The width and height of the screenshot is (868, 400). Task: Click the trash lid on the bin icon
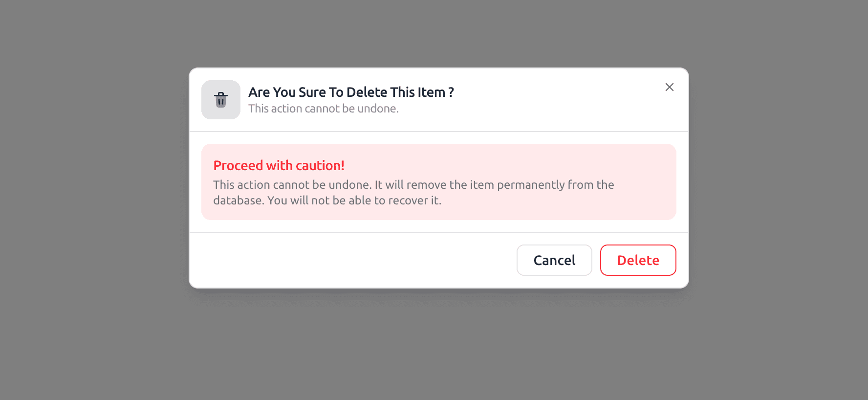coord(220,95)
